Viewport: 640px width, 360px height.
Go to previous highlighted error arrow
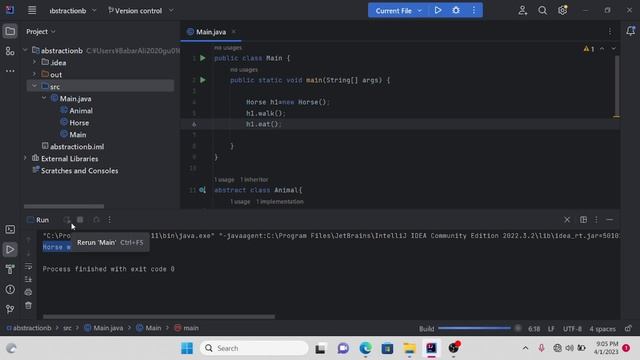(602, 49)
